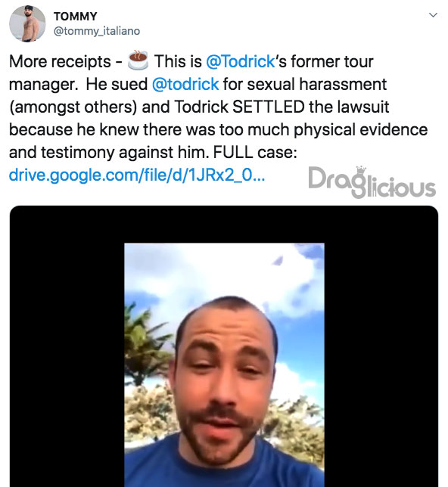Open the tweet options chevron menu
448x487 pixels.
(x=433, y=15)
